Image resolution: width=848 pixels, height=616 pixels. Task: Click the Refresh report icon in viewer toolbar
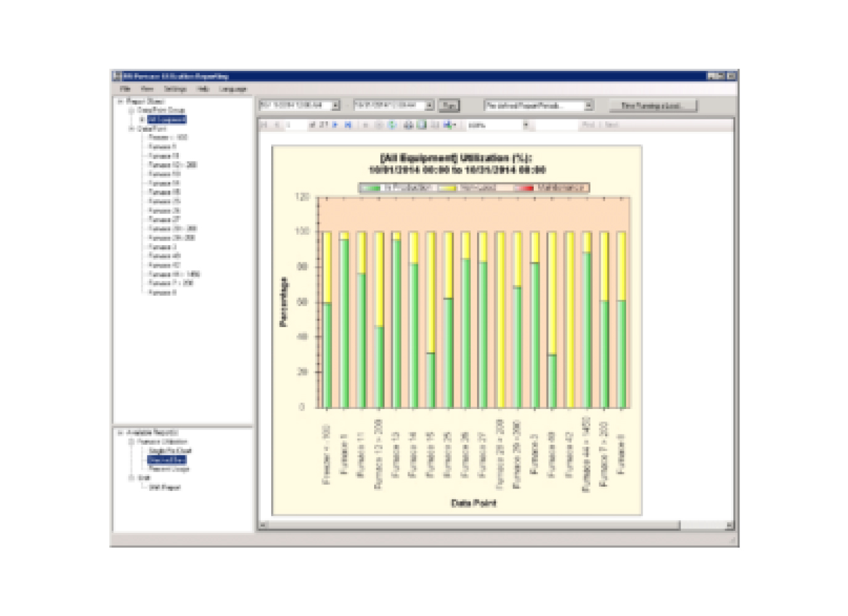pyautogui.click(x=391, y=124)
